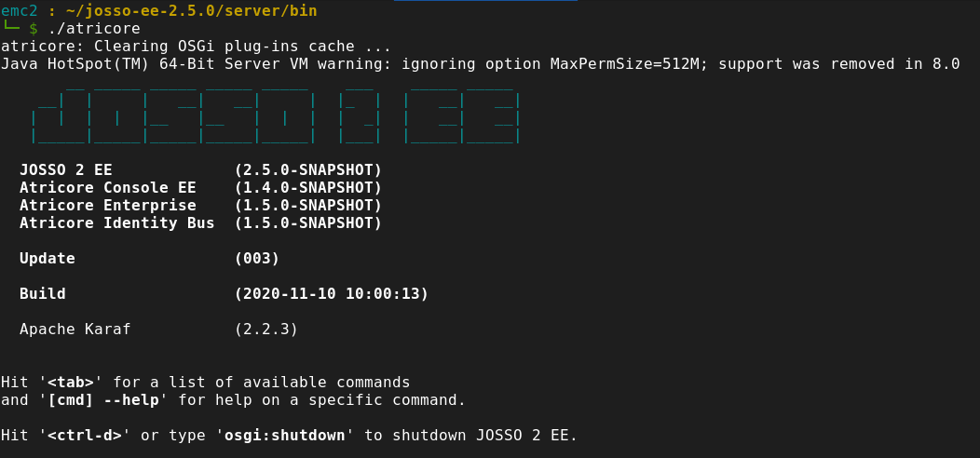
Task: Click the "(1.4.0-SNAPSHOT)" version text
Action: click(x=308, y=188)
